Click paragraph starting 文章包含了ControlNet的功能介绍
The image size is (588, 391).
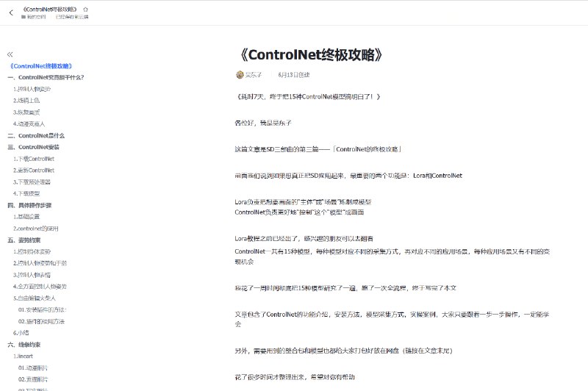pyautogui.click(x=392, y=319)
